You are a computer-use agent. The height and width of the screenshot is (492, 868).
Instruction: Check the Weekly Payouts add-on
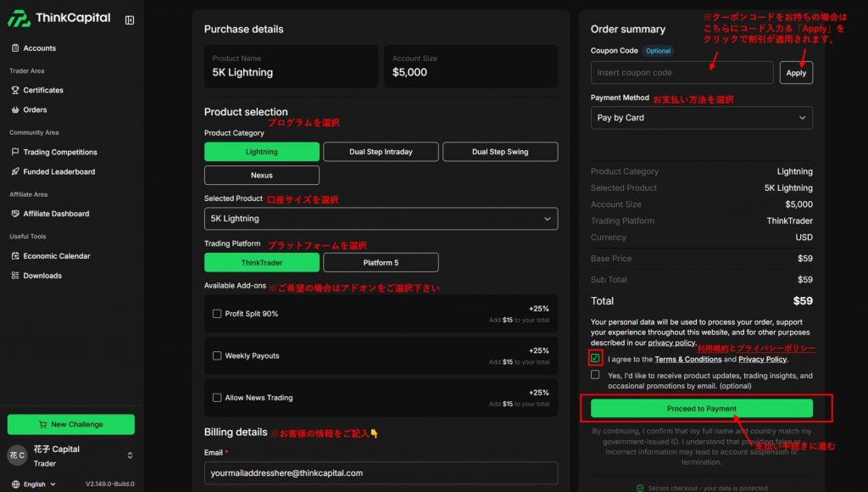click(x=217, y=355)
